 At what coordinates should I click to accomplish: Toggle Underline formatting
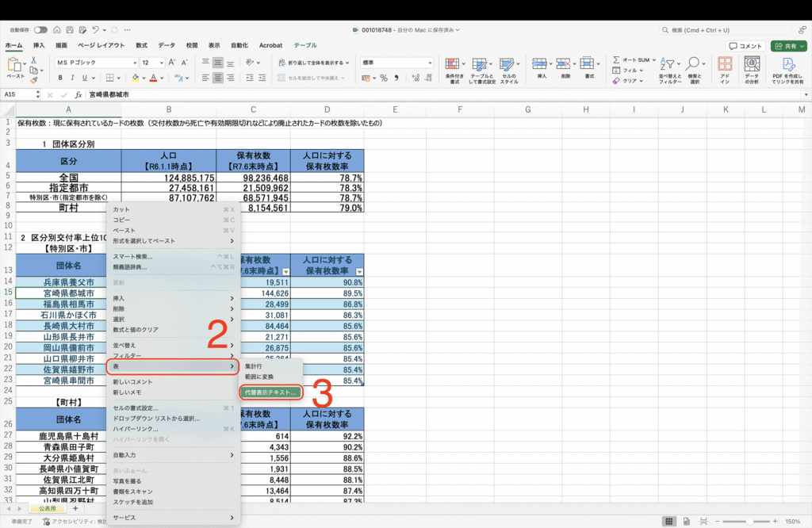[84, 78]
